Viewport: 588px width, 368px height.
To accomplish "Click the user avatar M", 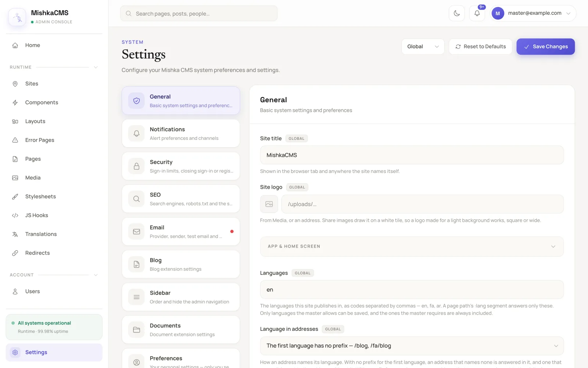I will pos(498,13).
